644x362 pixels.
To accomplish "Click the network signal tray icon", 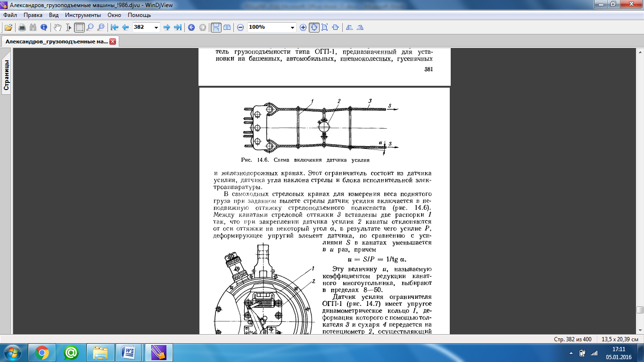I will click(x=594, y=353).
